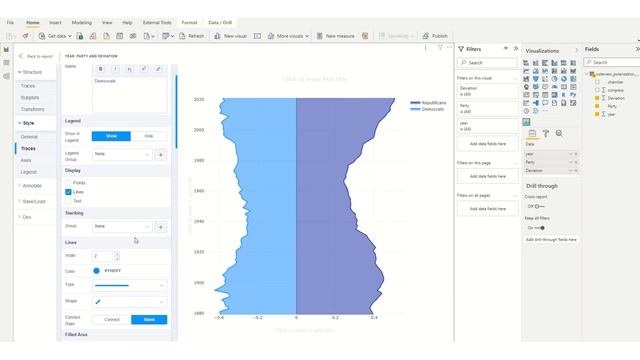Open the External Tools tab
Viewport: 640px width, 360px height.
tap(157, 22)
